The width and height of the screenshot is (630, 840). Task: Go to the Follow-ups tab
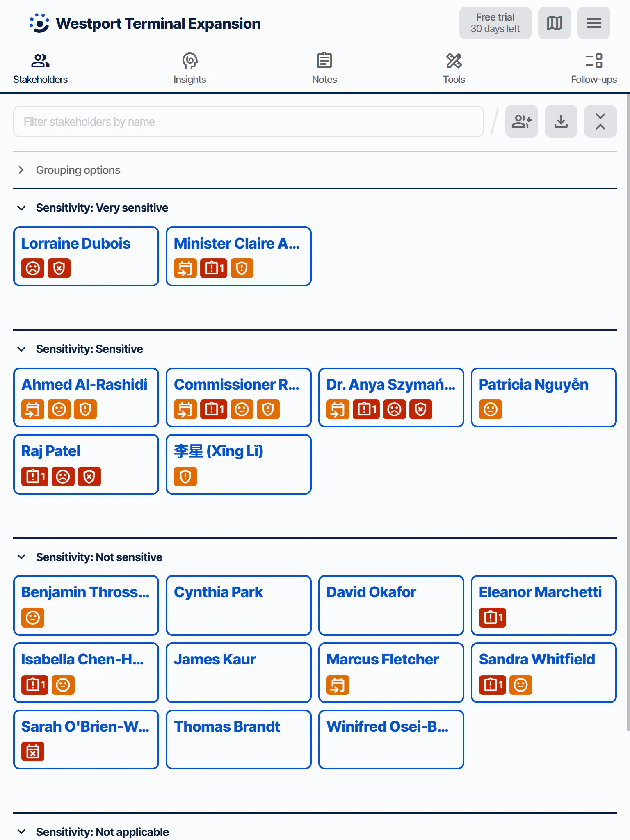(594, 69)
